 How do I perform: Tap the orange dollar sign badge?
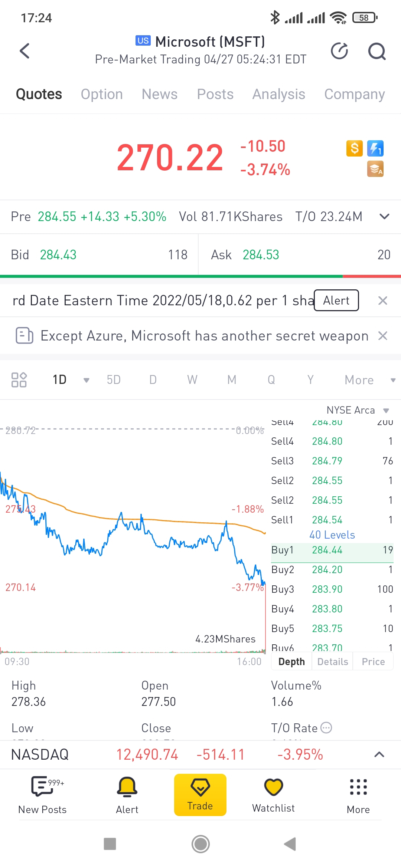[355, 148]
